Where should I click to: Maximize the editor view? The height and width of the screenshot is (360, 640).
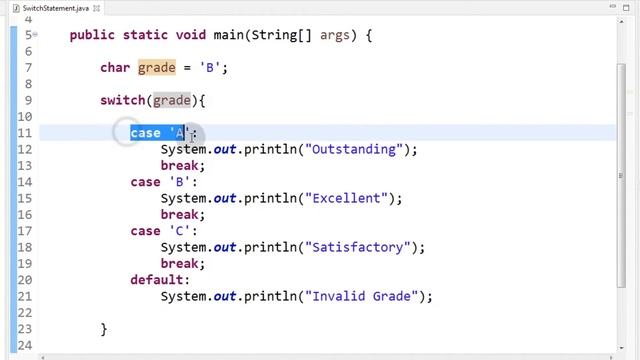[627, 7]
